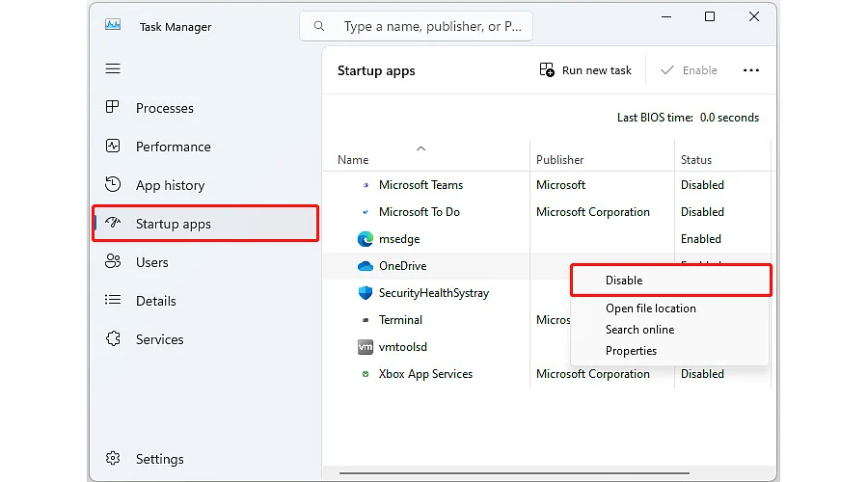Choose Disable in the context menu
868x482 pixels.
coord(670,281)
